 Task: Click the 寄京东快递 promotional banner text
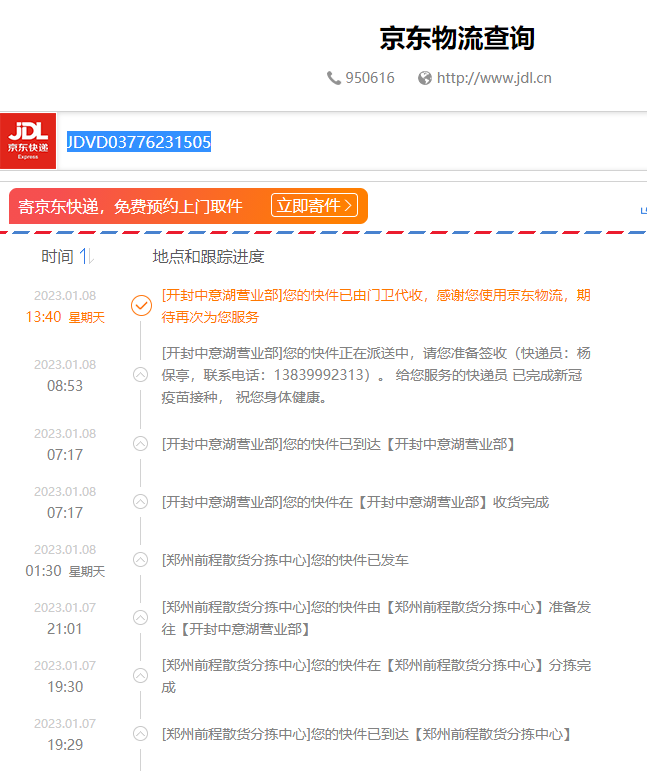(130, 207)
